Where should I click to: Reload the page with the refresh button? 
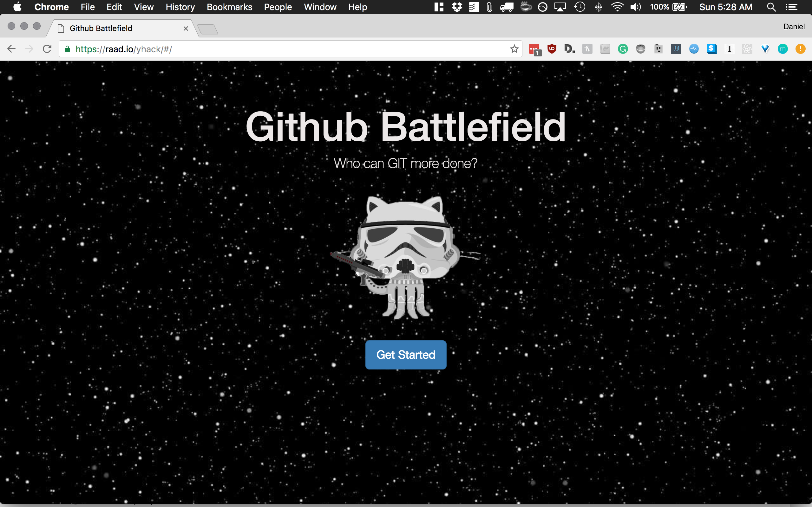[x=47, y=49]
